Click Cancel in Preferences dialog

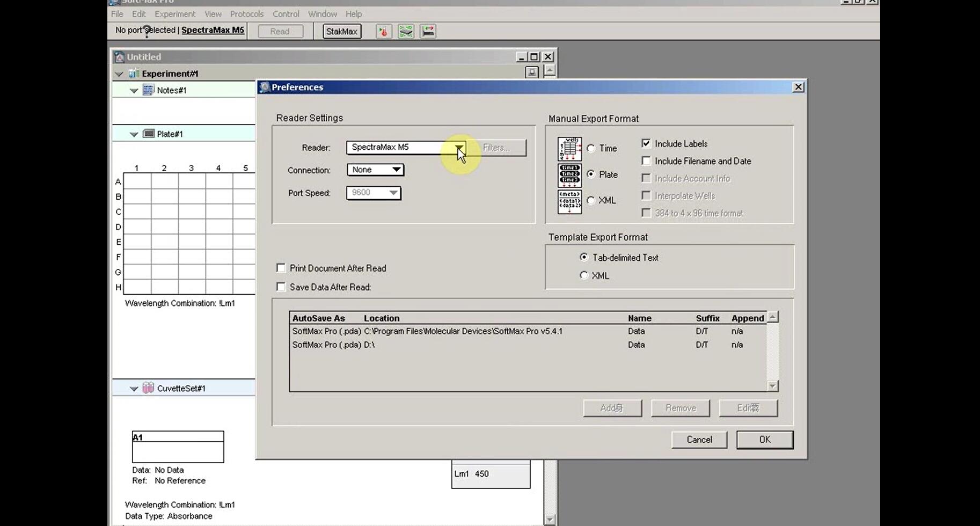699,440
